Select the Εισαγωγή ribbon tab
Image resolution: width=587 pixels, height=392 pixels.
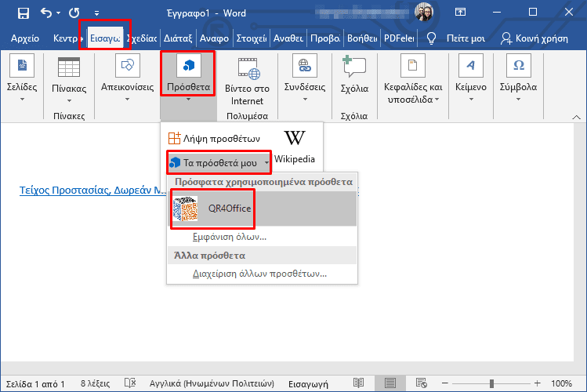[x=105, y=38]
